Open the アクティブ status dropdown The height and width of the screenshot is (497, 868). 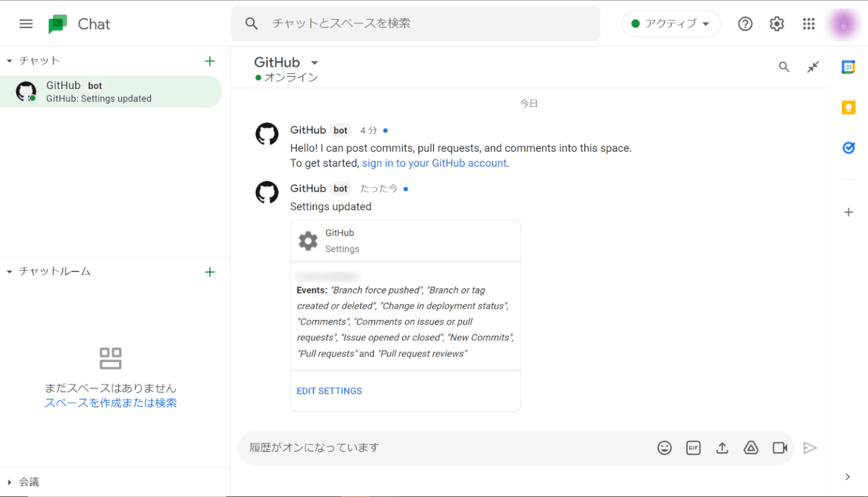click(x=671, y=24)
